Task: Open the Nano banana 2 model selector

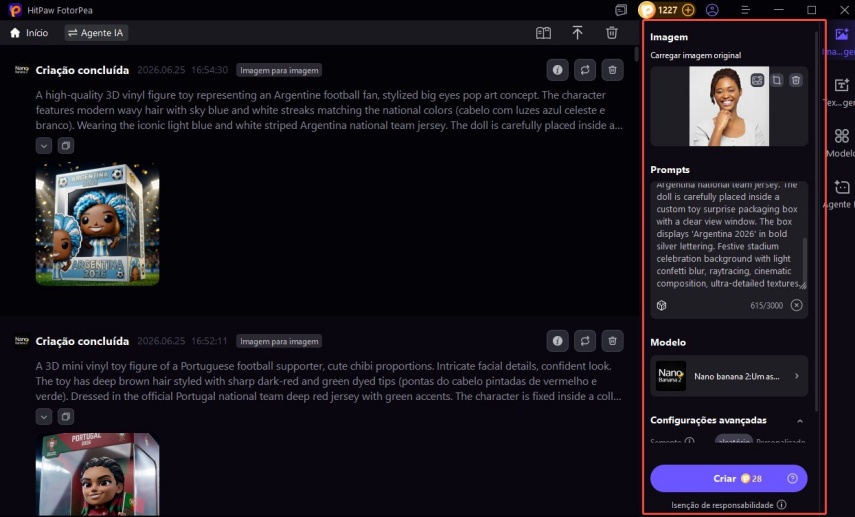Action: pyautogui.click(x=729, y=376)
